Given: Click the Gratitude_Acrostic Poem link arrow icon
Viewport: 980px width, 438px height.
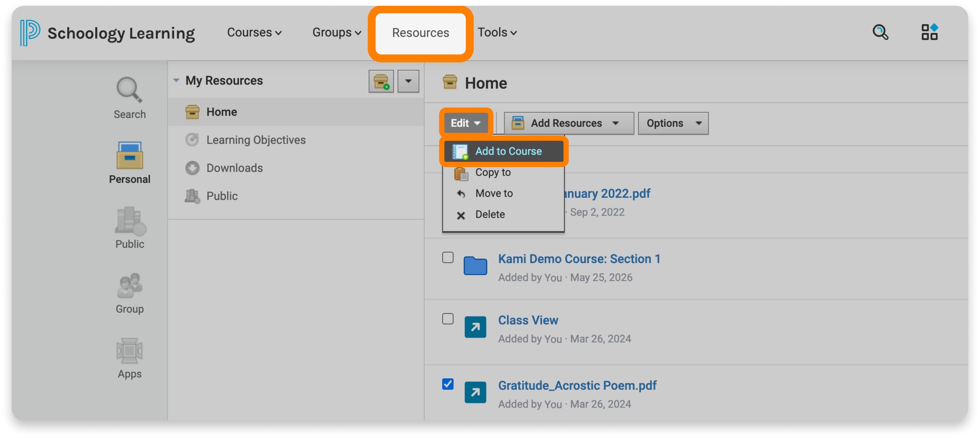Looking at the screenshot, I should (475, 392).
